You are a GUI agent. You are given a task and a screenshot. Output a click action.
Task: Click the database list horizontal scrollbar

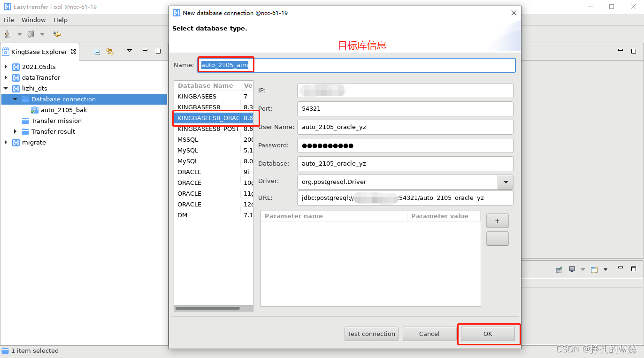(x=207, y=308)
